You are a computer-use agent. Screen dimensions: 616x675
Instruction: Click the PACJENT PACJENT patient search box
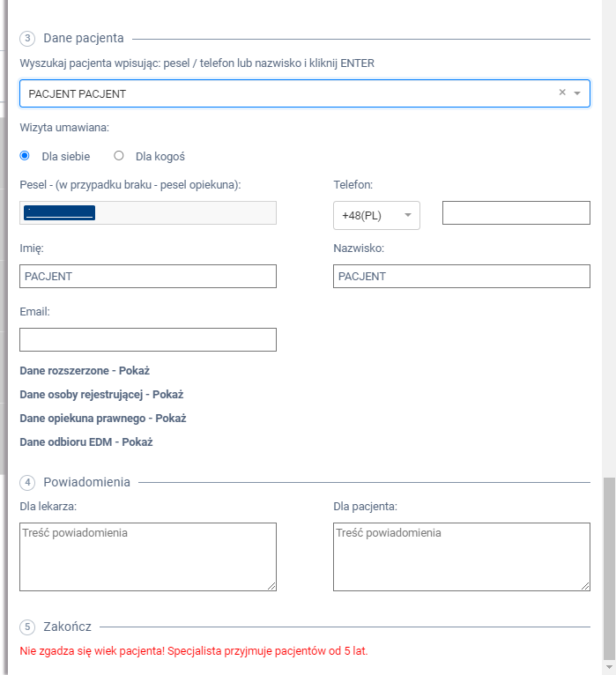(x=282, y=93)
